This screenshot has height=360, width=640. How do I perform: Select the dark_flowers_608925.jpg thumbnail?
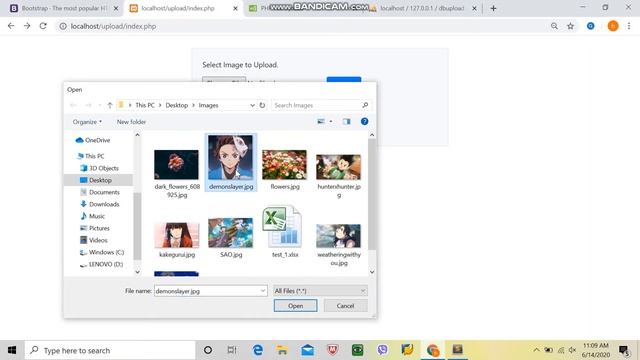tap(177, 165)
